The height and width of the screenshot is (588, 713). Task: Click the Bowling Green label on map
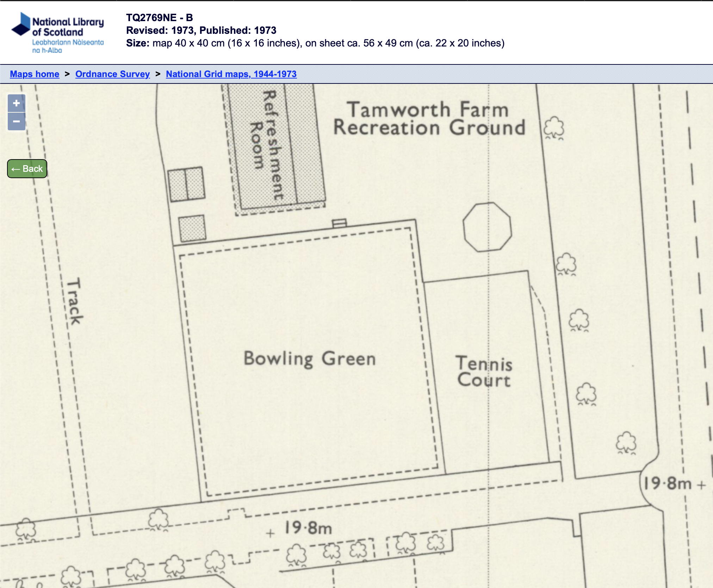click(310, 359)
